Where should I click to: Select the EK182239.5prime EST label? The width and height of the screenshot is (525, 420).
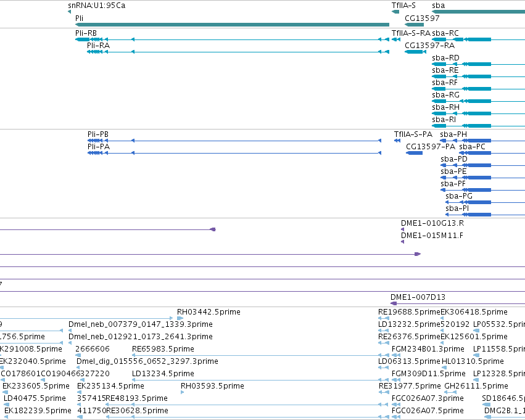[x=38, y=411]
